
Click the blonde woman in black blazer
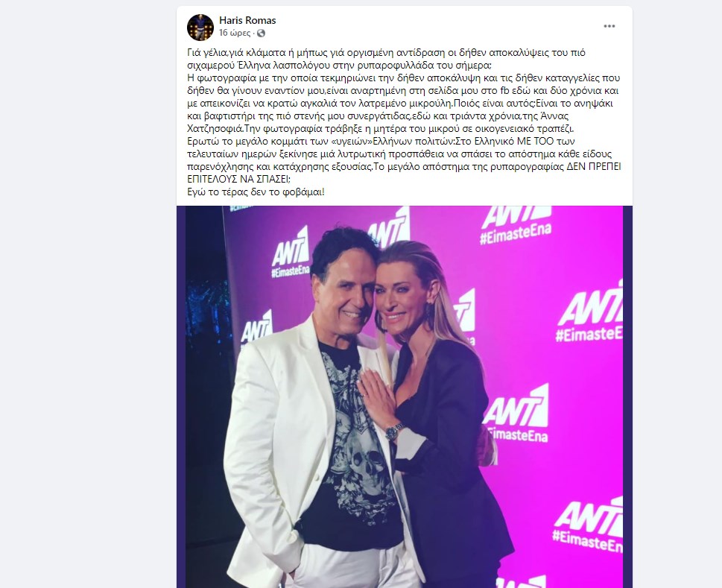pos(442,405)
